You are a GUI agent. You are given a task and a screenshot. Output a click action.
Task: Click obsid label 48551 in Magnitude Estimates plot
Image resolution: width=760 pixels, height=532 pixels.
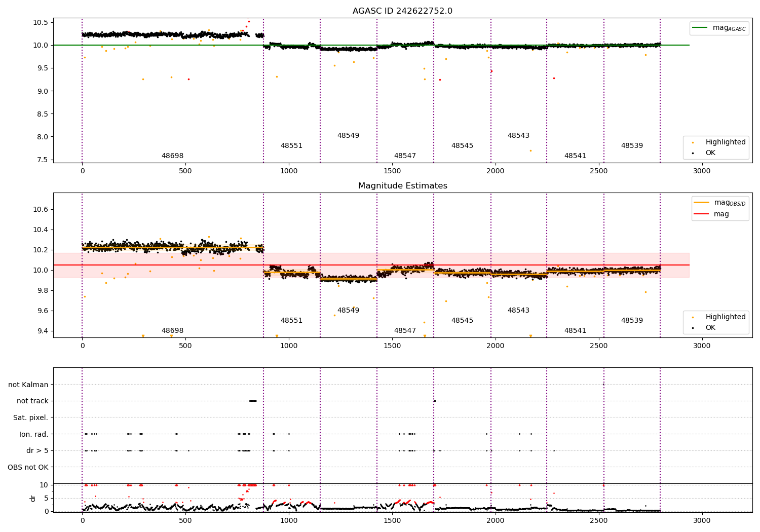point(291,320)
